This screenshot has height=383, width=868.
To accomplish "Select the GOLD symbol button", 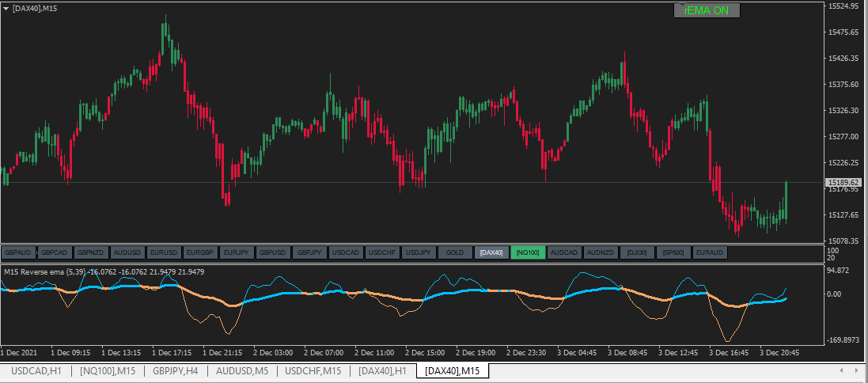I will (455, 252).
